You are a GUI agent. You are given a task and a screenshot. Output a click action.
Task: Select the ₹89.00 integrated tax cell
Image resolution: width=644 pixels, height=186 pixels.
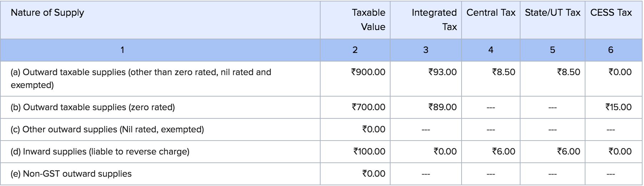click(x=443, y=107)
